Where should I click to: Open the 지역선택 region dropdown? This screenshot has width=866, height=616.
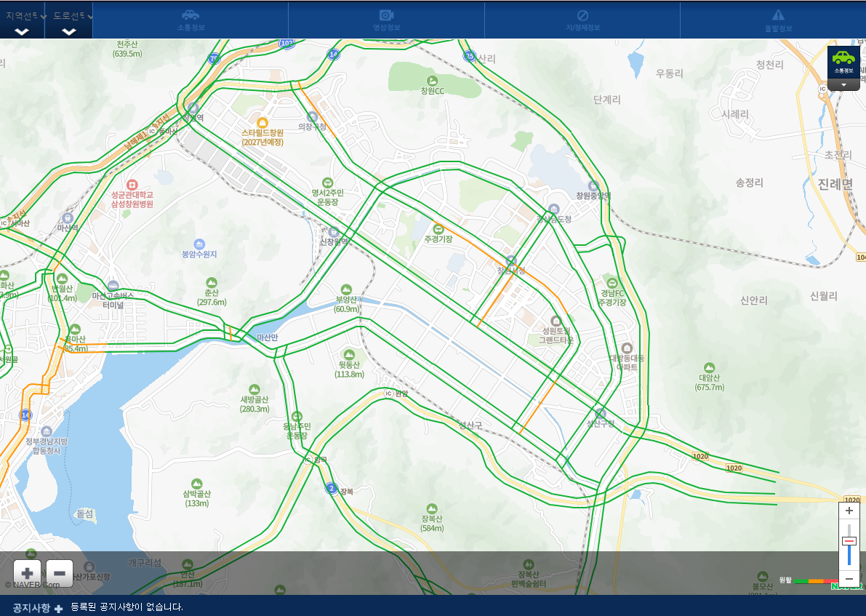[22, 21]
